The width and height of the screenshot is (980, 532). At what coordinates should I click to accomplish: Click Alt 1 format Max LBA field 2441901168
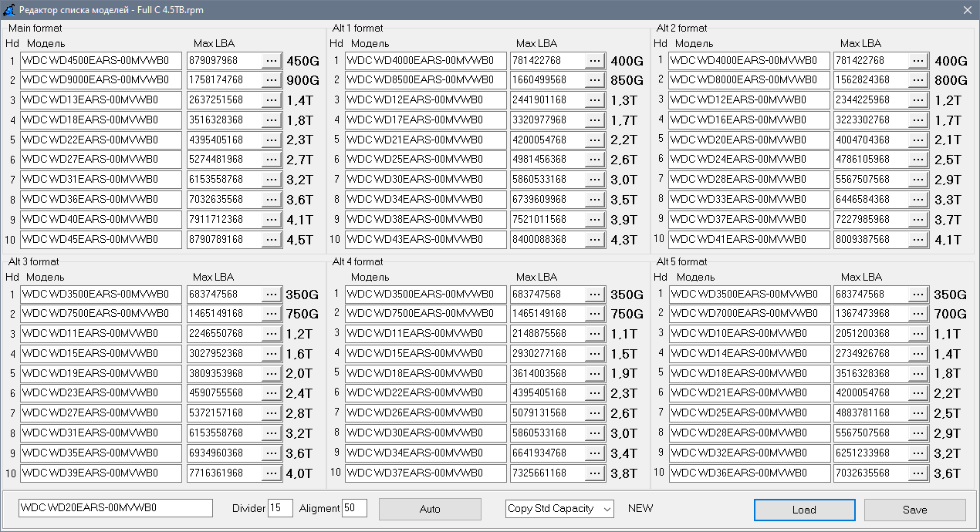point(547,99)
